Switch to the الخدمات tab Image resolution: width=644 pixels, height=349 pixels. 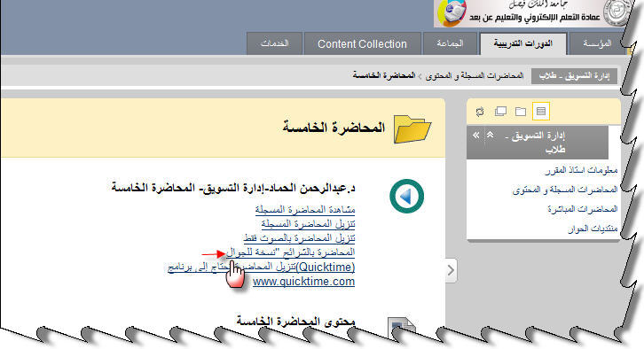[x=274, y=43]
